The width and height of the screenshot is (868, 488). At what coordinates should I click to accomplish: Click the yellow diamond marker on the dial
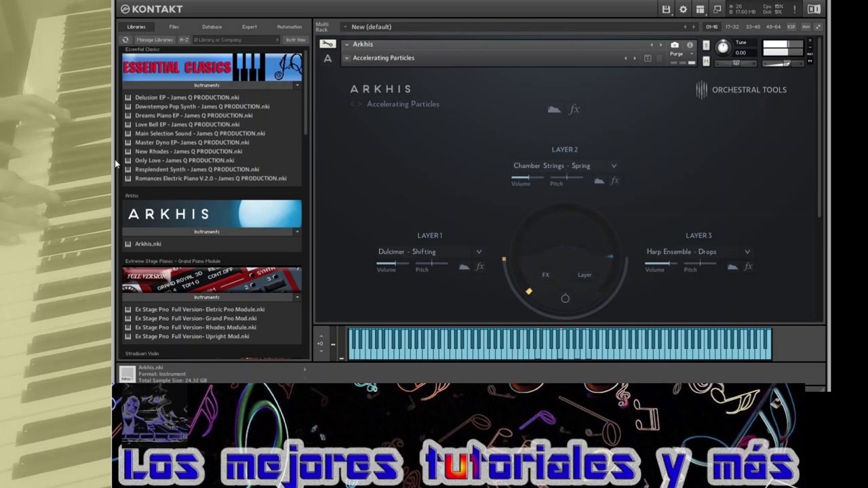pyautogui.click(x=529, y=291)
